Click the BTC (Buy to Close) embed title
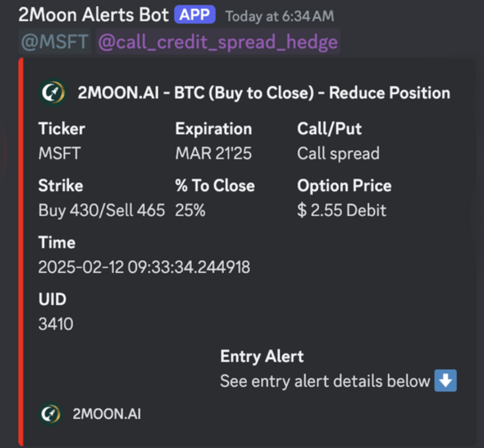The height and width of the screenshot is (448, 484). (264, 93)
